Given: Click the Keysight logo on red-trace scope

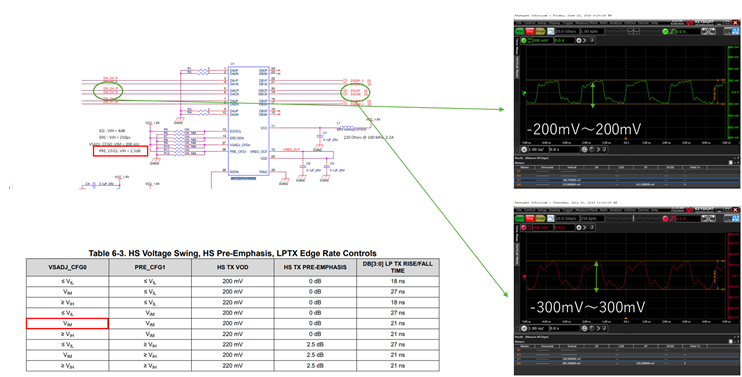Looking at the screenshot, I should 700,210.
